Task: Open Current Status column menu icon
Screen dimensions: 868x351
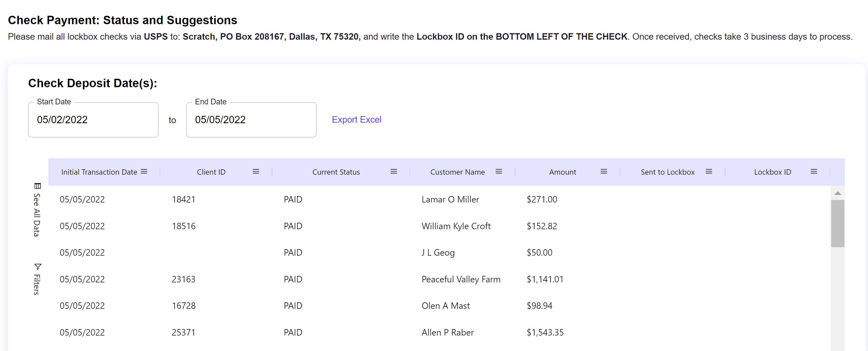Action: click(394, 172)
